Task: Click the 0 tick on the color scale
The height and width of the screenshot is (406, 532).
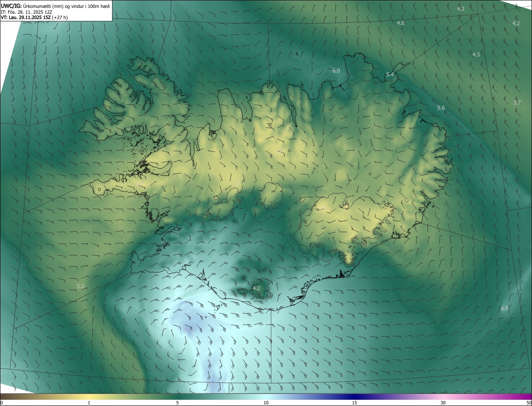Action: tap(2, 403)
